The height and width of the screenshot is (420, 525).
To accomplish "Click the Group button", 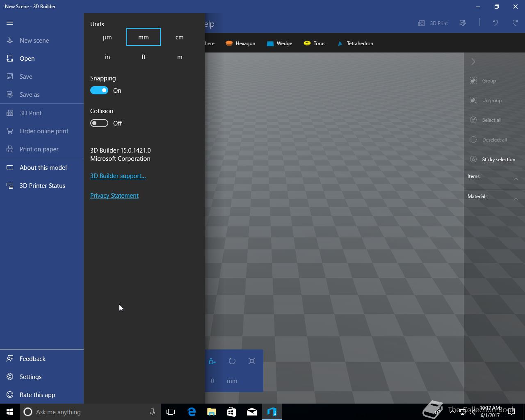I will (495, 80).
